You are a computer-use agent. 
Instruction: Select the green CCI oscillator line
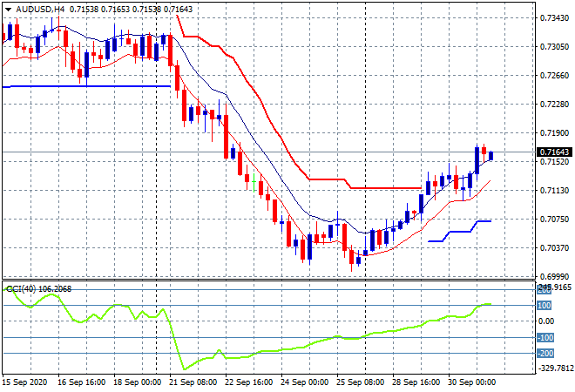pyautogui.click(x=261, y=352)
